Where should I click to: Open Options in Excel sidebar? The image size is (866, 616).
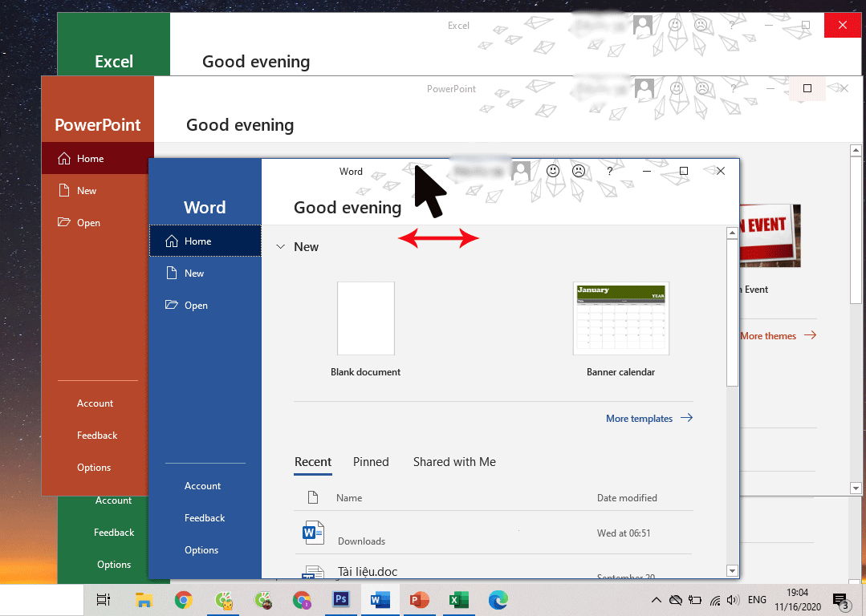coord(114,564)
